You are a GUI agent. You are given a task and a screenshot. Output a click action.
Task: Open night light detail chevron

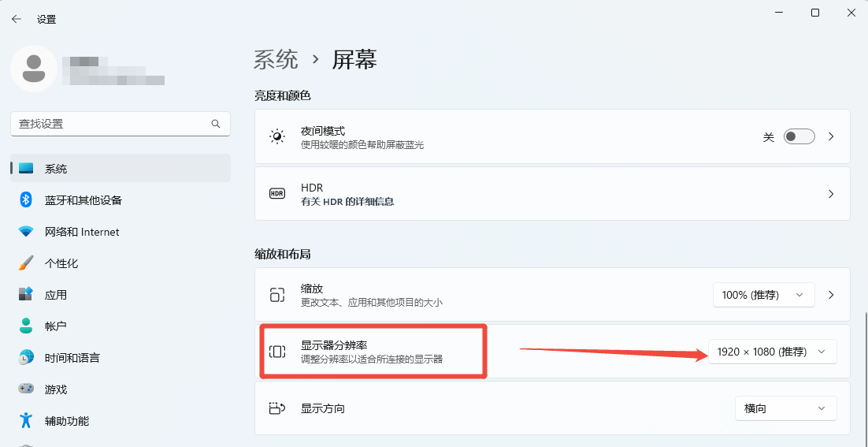click(830, 136)
